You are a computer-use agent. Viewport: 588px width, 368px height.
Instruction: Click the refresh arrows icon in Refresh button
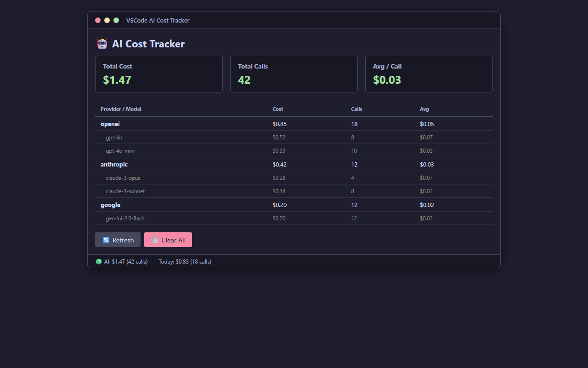point(106,240)
